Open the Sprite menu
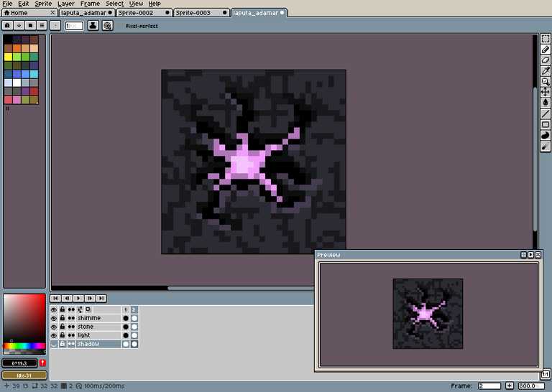552x392 pixels. [x=43, y=4]
